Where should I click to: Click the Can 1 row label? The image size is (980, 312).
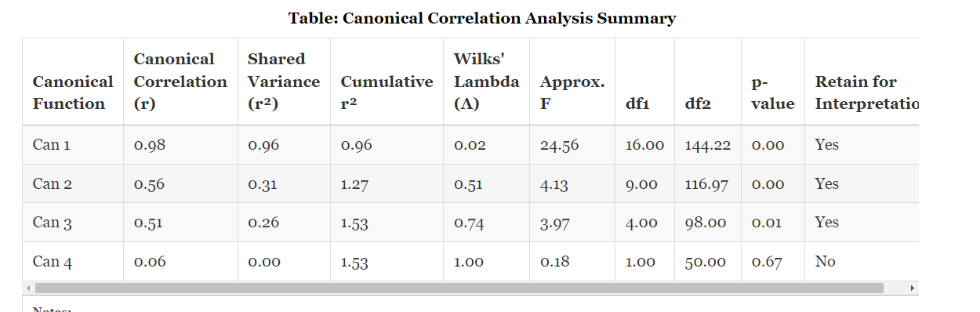tap(52, 145)
